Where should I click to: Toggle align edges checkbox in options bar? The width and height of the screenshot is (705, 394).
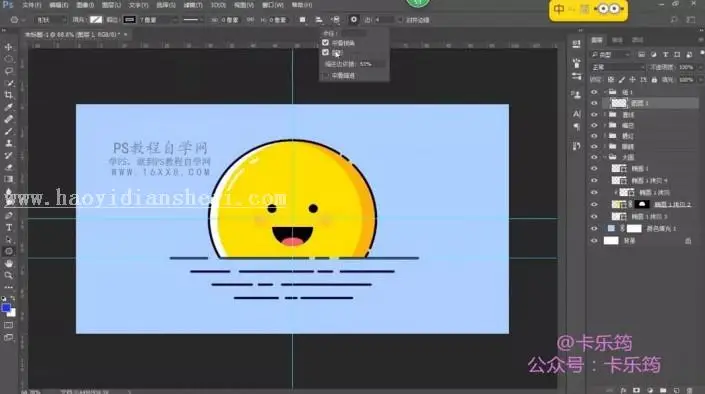coord(400,20)
